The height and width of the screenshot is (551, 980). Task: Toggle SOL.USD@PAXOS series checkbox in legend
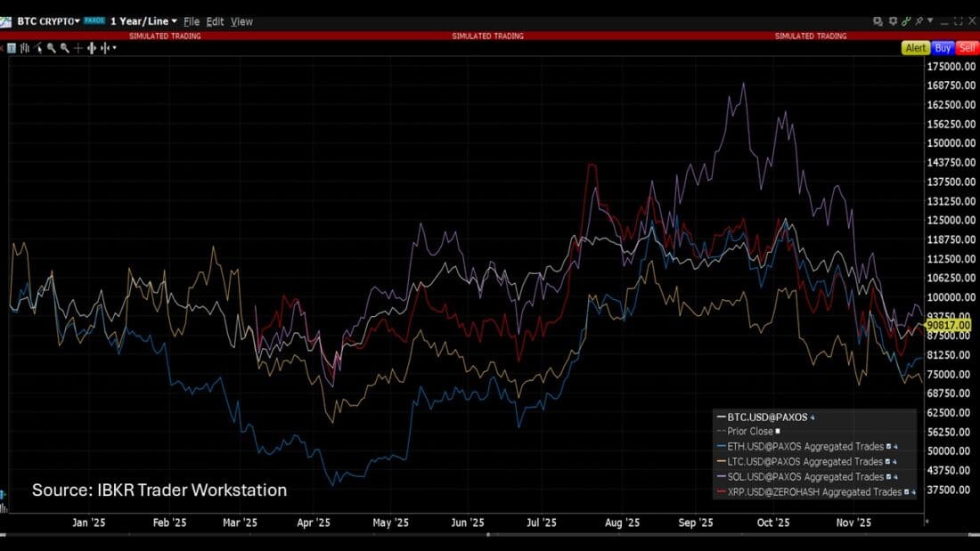889,477
